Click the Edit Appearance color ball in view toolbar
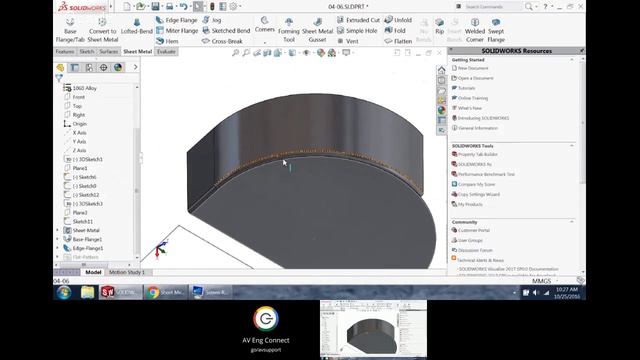Viewport: 640px width, 360px height. tap(321, 53)
